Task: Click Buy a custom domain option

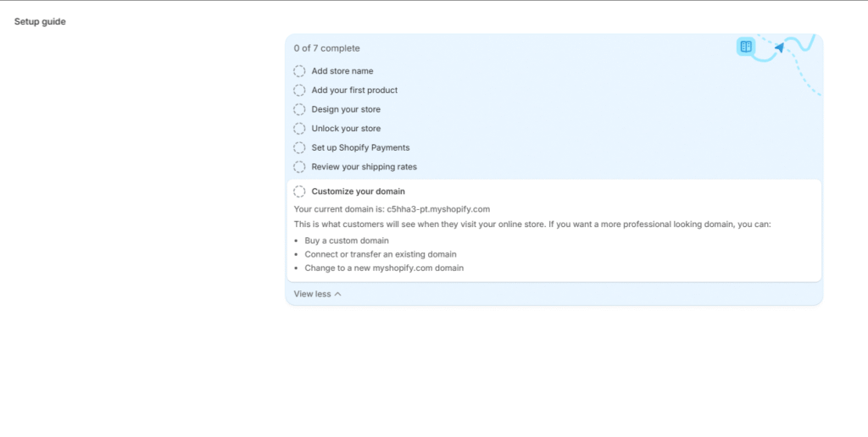Action: (347, 241)
